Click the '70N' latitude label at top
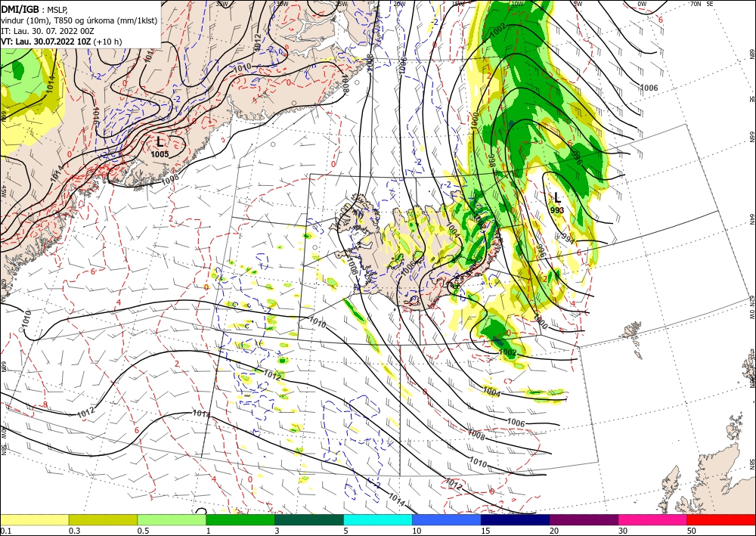The height and width of the screenshot is (536, 756). (696, 4)
